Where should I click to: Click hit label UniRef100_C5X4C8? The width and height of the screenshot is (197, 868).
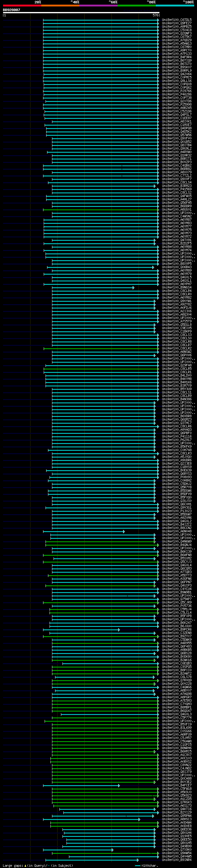(x=177, y=30)
